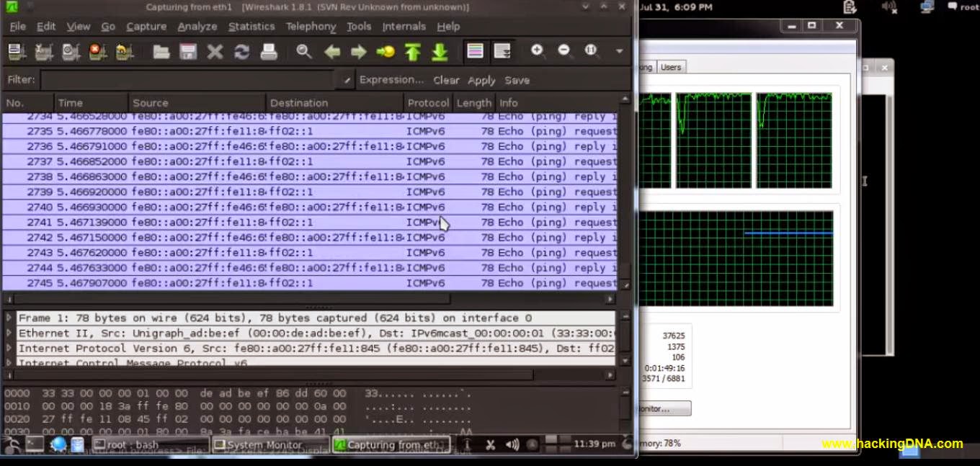Open the Find Packet magnifier icon

[x=303, y=51]
